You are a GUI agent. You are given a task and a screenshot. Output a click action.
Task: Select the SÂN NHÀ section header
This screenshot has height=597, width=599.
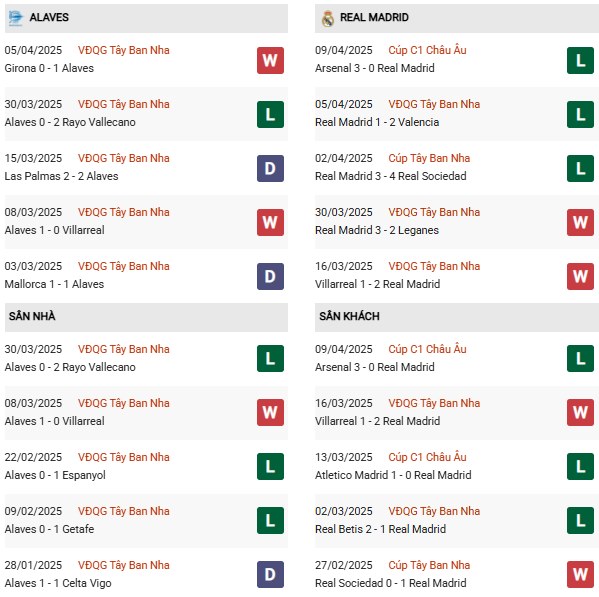click(x=146, y=317)
